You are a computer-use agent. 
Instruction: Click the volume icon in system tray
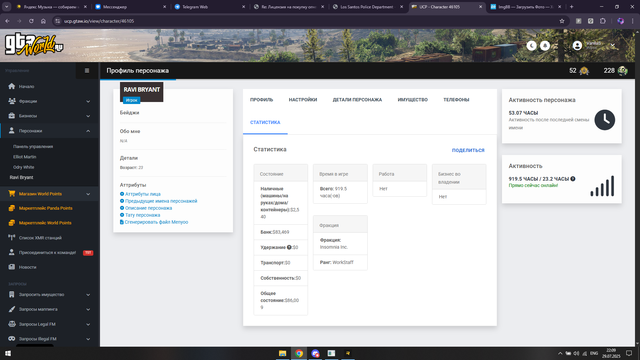[576, 353]
